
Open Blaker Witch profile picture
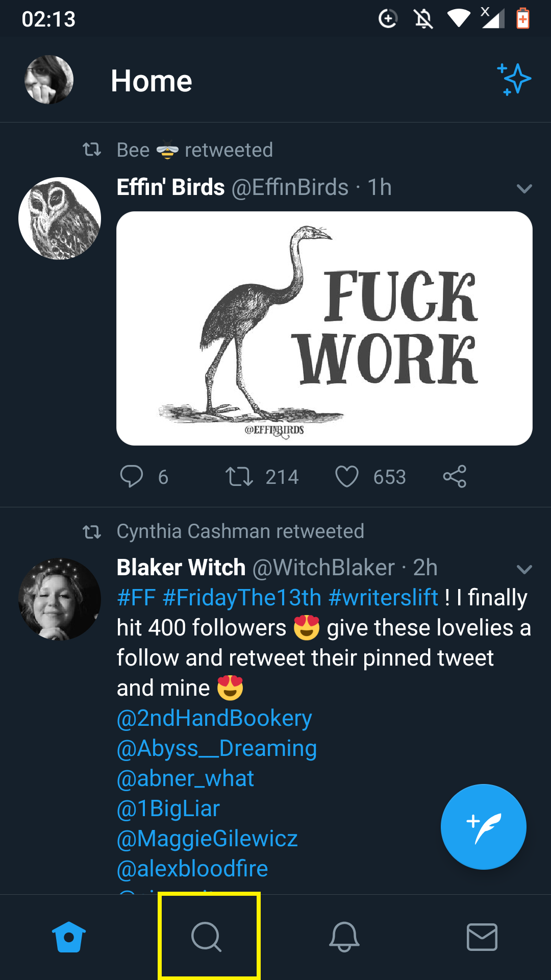pos(60,599)
